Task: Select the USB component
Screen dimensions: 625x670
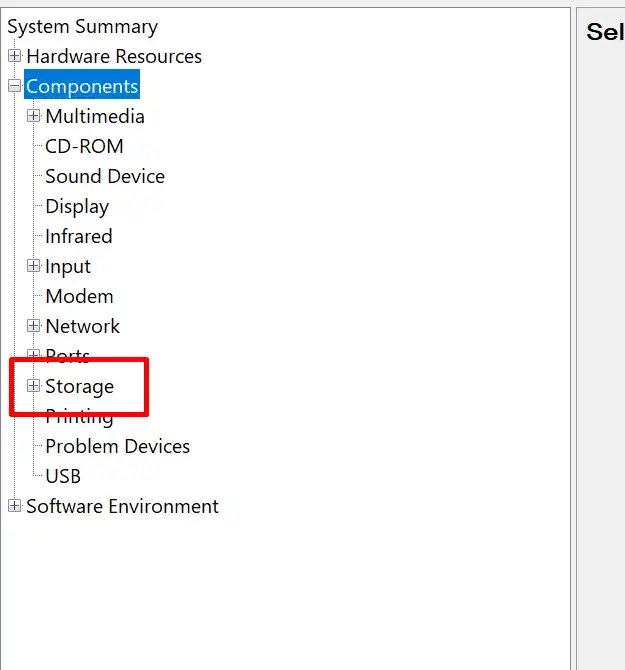Action: point(63,476)
